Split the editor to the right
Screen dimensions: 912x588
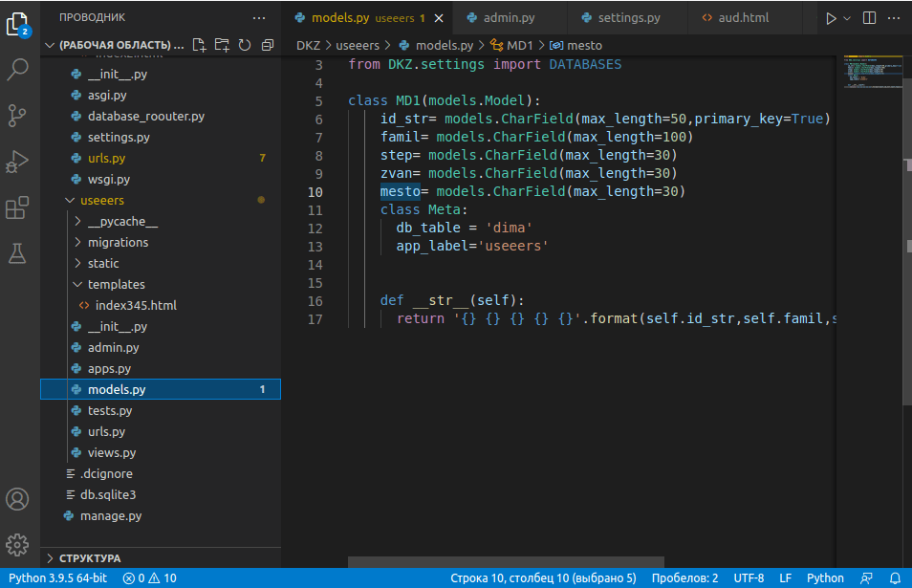[x=869, y=18]
